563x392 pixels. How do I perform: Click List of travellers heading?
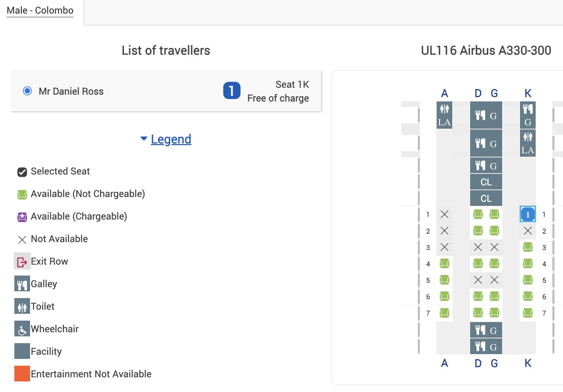click(166, 51)
